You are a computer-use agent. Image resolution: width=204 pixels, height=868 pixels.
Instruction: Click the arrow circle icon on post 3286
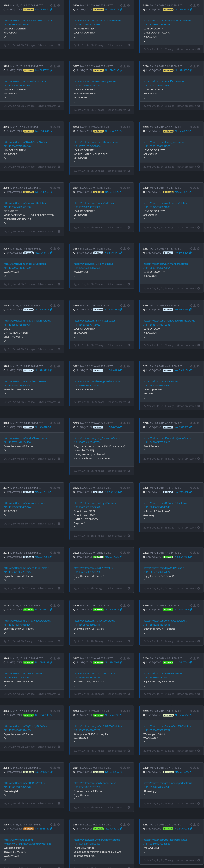click(x=58, y=306)
